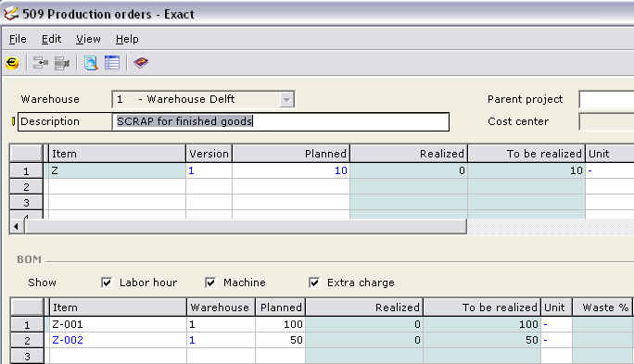Click the Version value '1' for item Z

click(209, 171)
